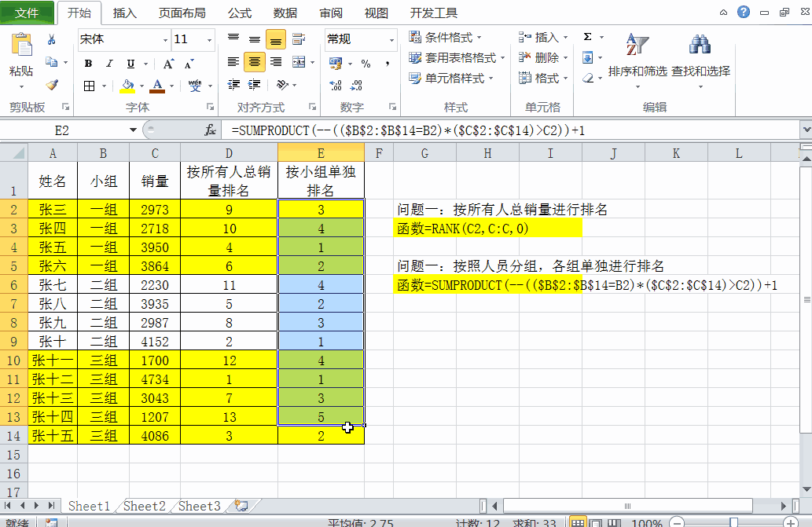Click the Cut scissors icon
The width and height of the screenshot is (812, 527).
click(52, 39)
